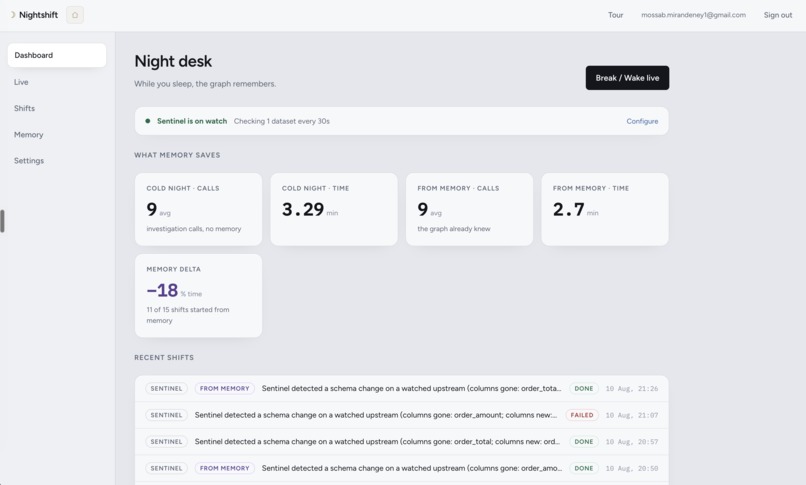Click the DONE badge on the 20:50 row

(583, 469)
